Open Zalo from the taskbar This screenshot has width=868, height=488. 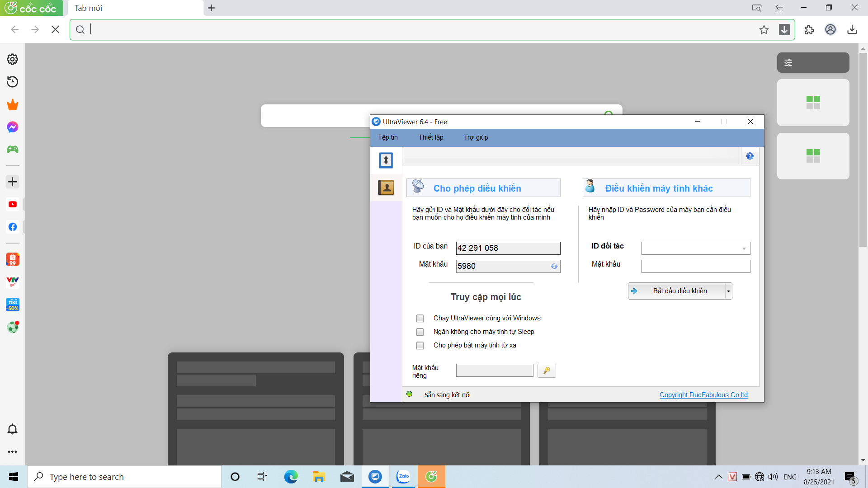tap(403, 477)
